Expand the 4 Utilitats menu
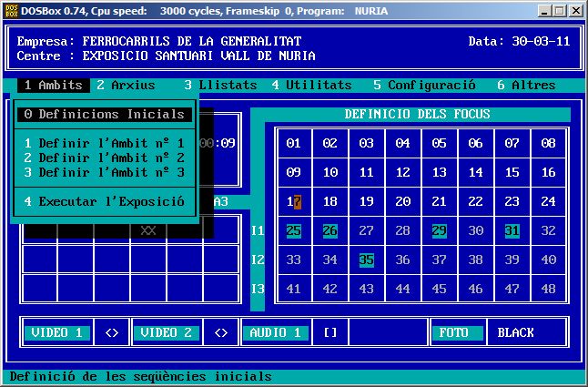Image resolution: width=588 pixels, height=387 pixels. (311, 86)
